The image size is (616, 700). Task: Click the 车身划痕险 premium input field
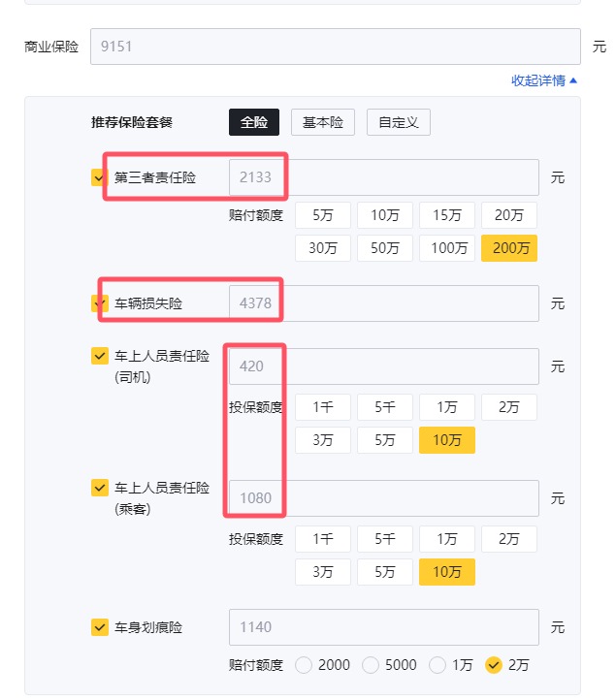coord(383,627)
